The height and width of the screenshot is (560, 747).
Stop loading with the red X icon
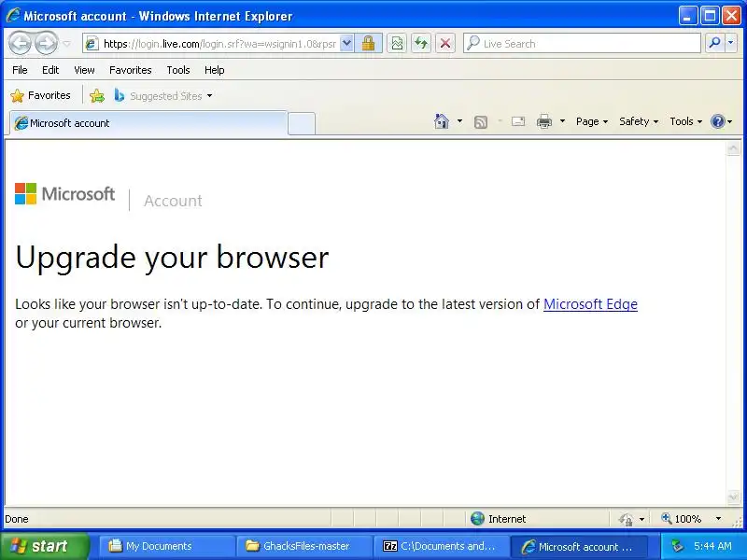click(x=445, y=44)
